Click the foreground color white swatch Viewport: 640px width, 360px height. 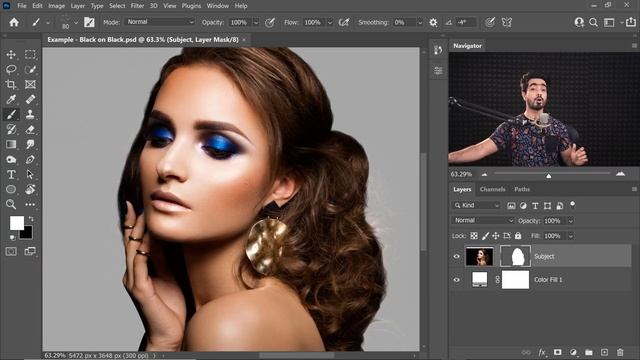(x=16, y=223)
